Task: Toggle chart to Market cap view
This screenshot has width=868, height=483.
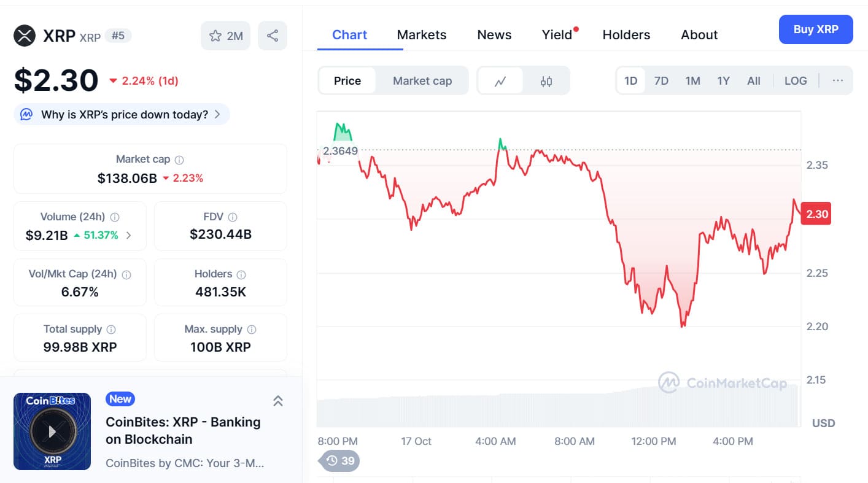Action: point(422,81)
